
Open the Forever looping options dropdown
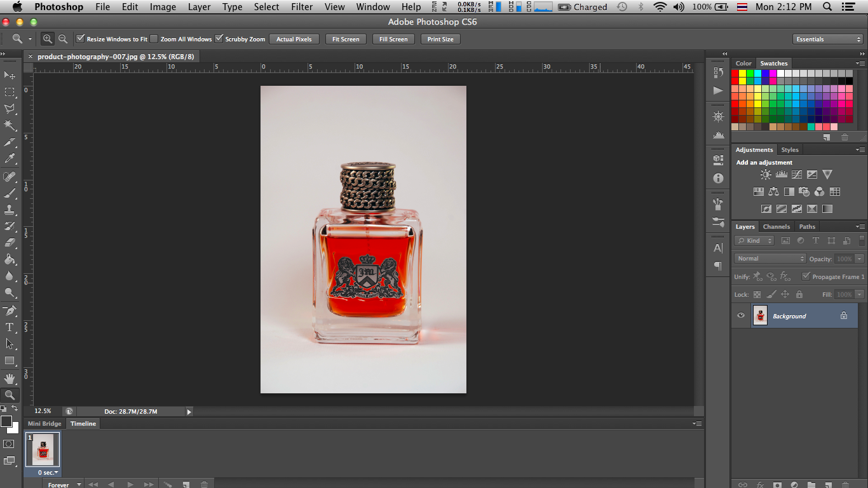pos(64,485)
